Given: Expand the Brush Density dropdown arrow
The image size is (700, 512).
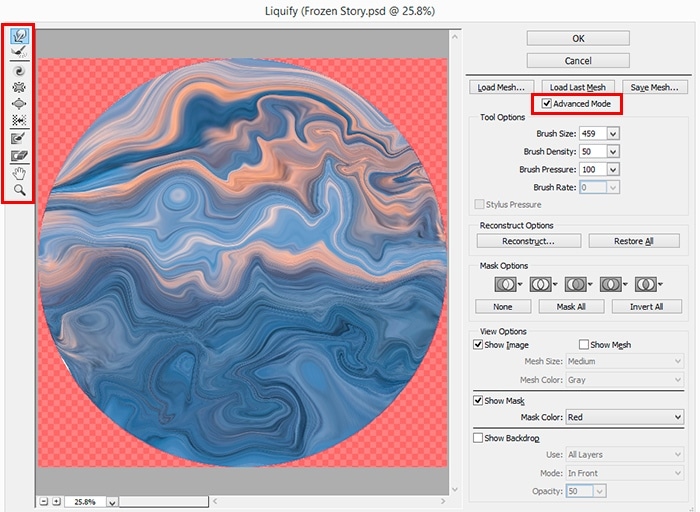Looking at the screenshot, I should pyautogui.click(x=613, y=152).
